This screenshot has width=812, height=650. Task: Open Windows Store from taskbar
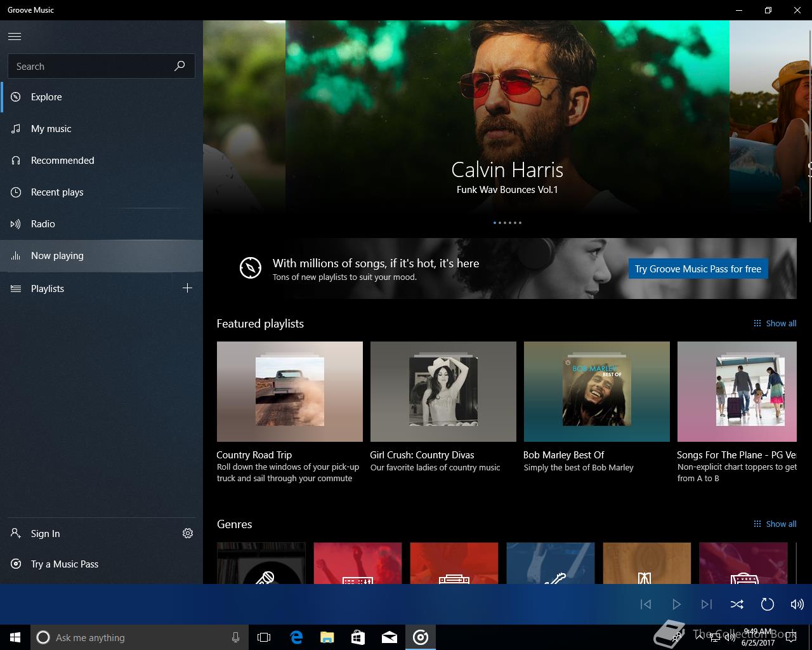point(358,637)
